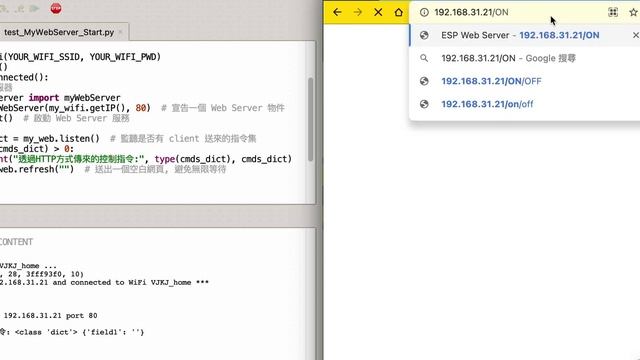Click the browser forward arrow
Image resolution: width=640 pixels, height=360 pixels.
tap(358, 12)
